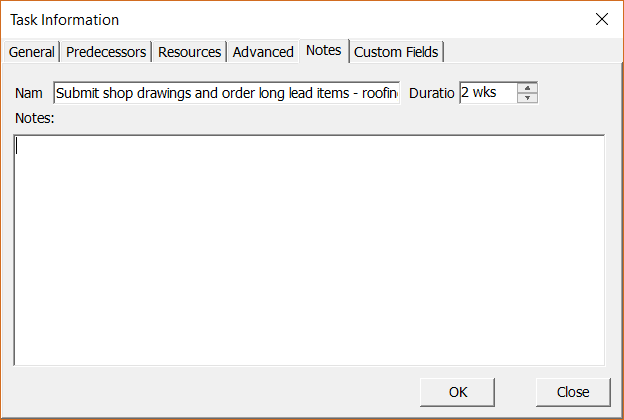Increase duration with the up spinner arrow
This screenshot has width=624, height=420.
click(527, 88)
